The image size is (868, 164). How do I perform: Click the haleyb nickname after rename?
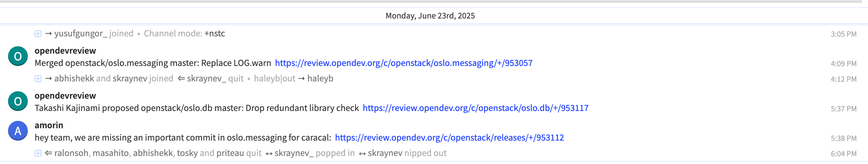(x=320, y=79)
